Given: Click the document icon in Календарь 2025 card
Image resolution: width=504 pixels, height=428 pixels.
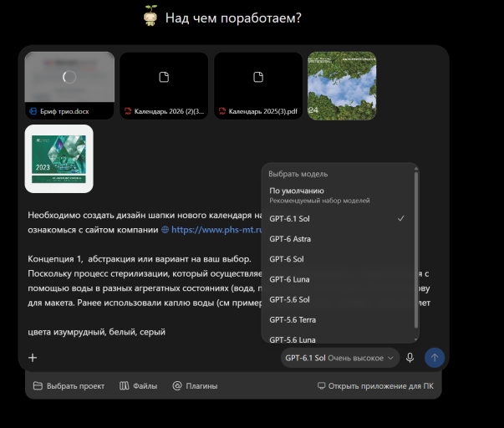Looking at the screenshot, I should pos(258,77).
